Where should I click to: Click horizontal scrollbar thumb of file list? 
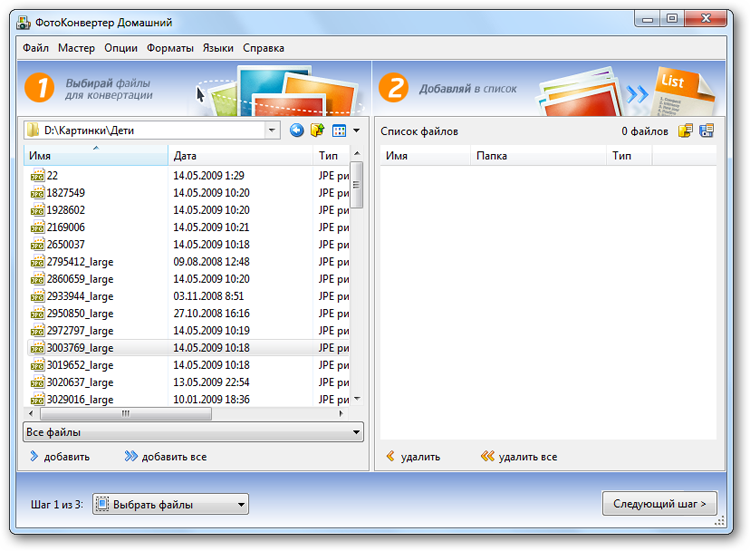click(126, 413)
